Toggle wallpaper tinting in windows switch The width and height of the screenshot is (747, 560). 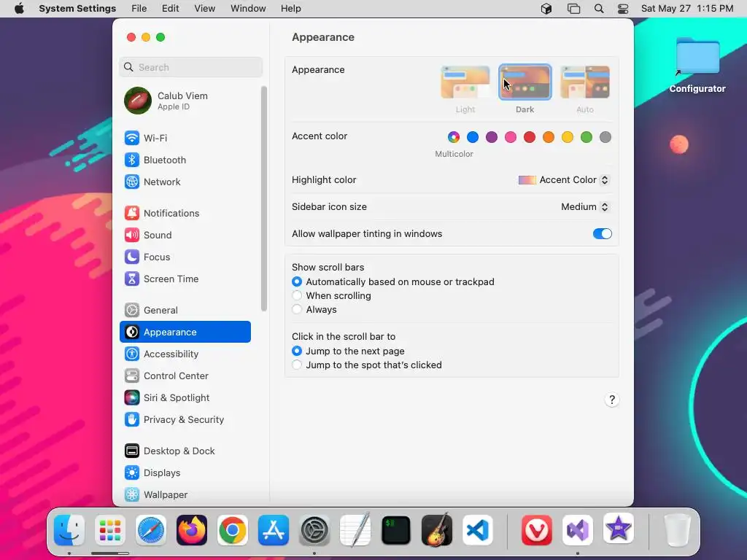[x=602, y=234]
